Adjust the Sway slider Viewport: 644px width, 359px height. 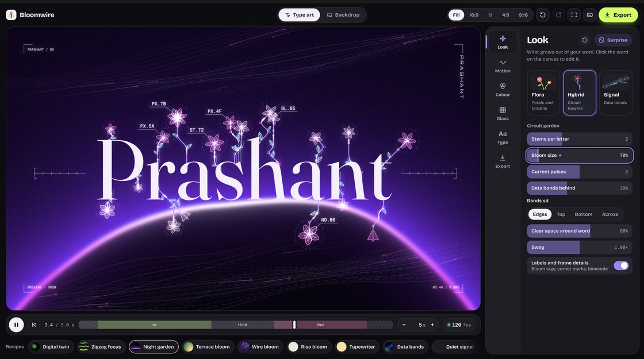pos(579,247)
